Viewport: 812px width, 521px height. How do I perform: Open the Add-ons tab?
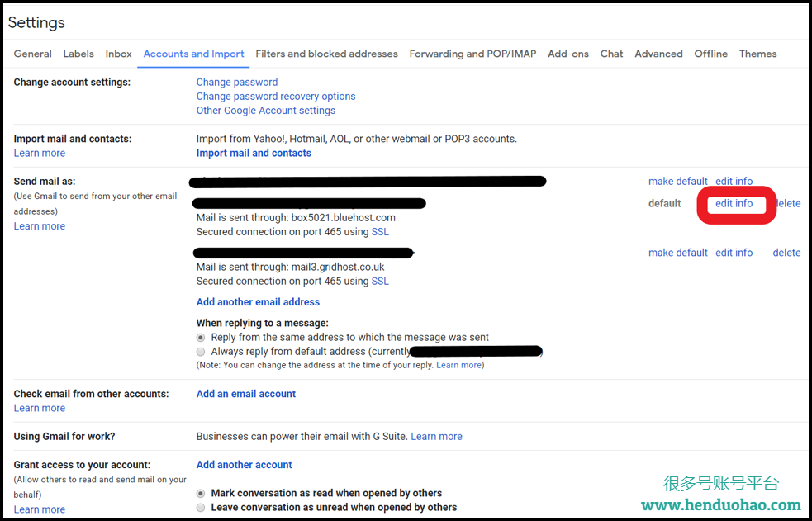568,54
